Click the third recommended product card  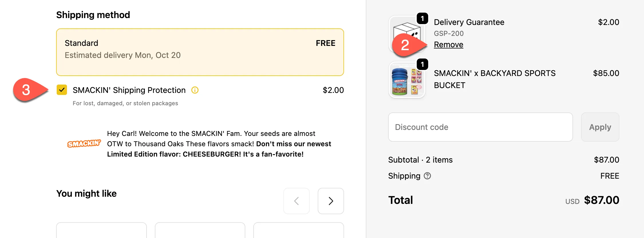[299, 230]
